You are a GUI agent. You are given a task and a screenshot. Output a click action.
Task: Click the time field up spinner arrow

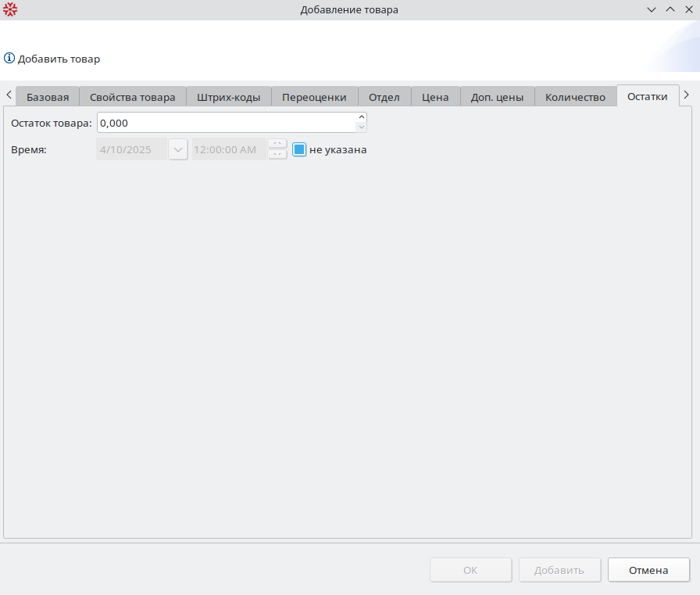tap(277, 144)
